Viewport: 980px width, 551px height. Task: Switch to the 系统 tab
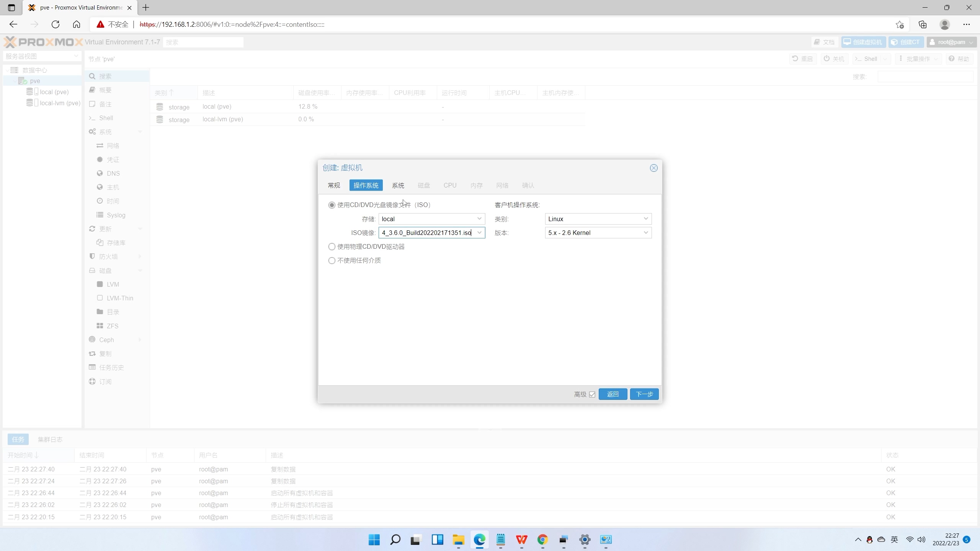pyautogui.click(x=398, y=186)
